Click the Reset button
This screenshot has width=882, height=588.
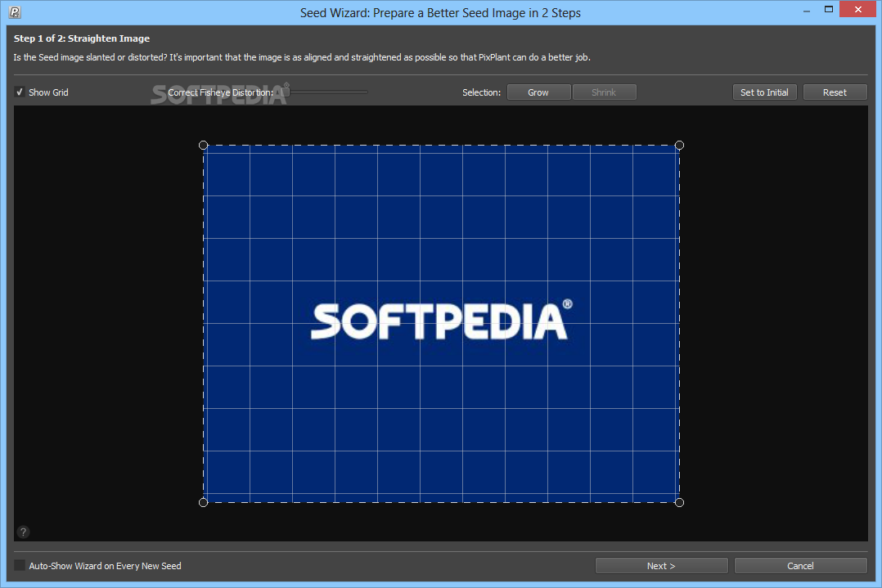pyautogui.click(x=835, y=92)
